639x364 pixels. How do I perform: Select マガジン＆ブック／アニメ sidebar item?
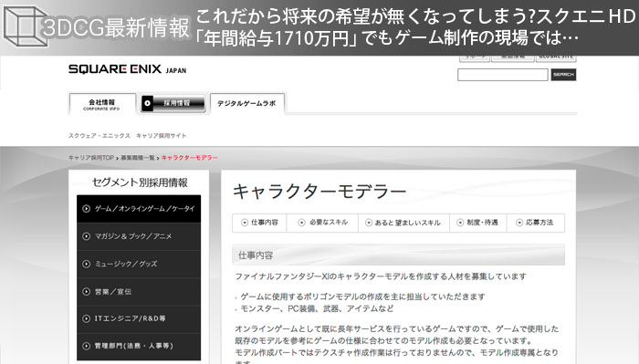[x=139, y=236]
